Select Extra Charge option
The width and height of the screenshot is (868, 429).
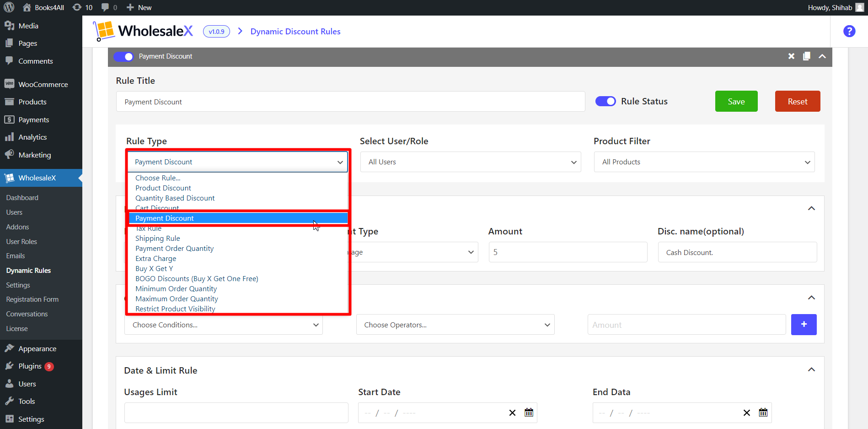(x=237, y=258)
